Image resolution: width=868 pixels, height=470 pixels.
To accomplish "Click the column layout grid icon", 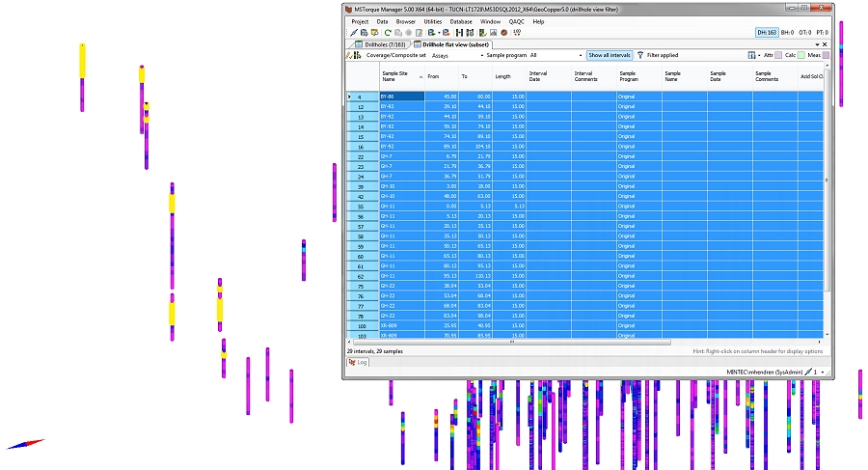I will (x=751, y=56).
